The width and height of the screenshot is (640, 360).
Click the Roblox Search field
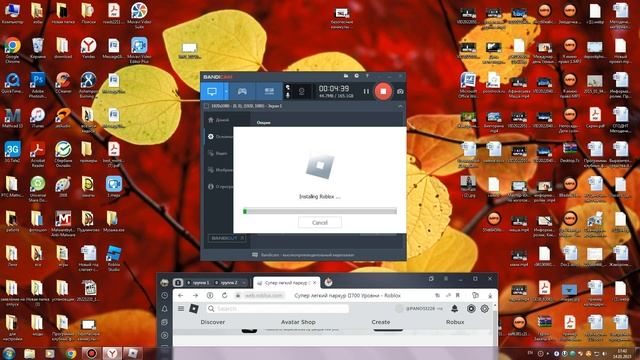[x=278, y=309]
